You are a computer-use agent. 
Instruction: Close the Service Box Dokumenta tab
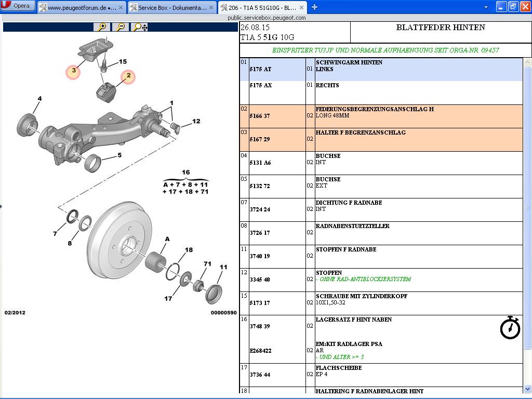pyautogui.click(x=211, y=8)
